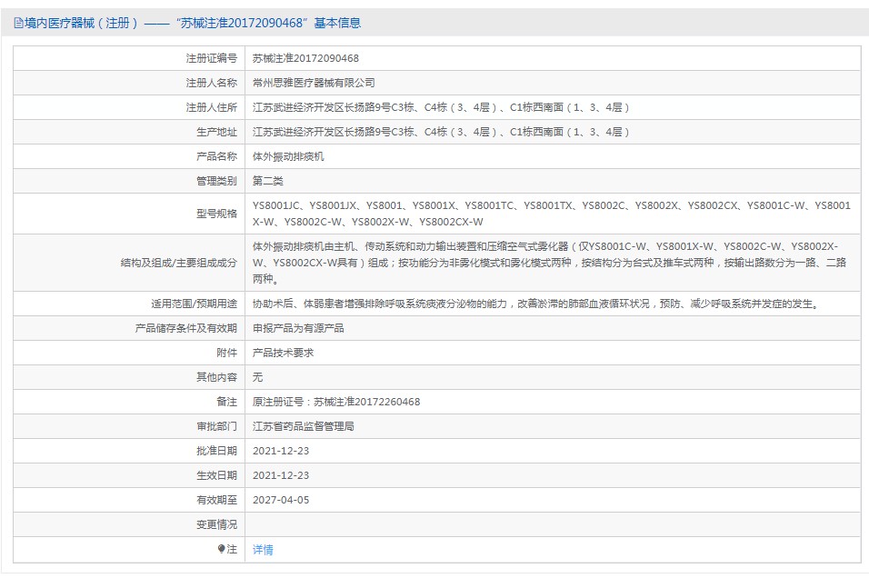Viewport: 869px width, 588px height.
Task: Click the 生效日期 row label
Action: pos(216,475)
